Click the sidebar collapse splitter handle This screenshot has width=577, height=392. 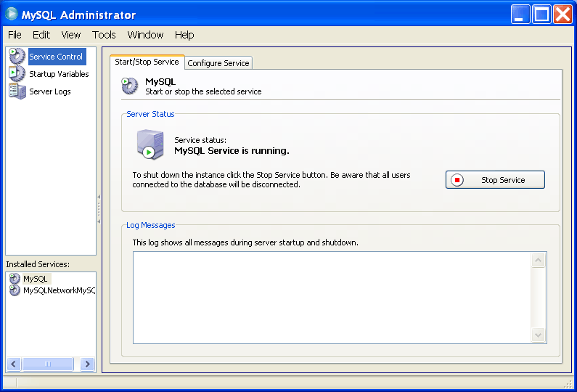[99, 210]
